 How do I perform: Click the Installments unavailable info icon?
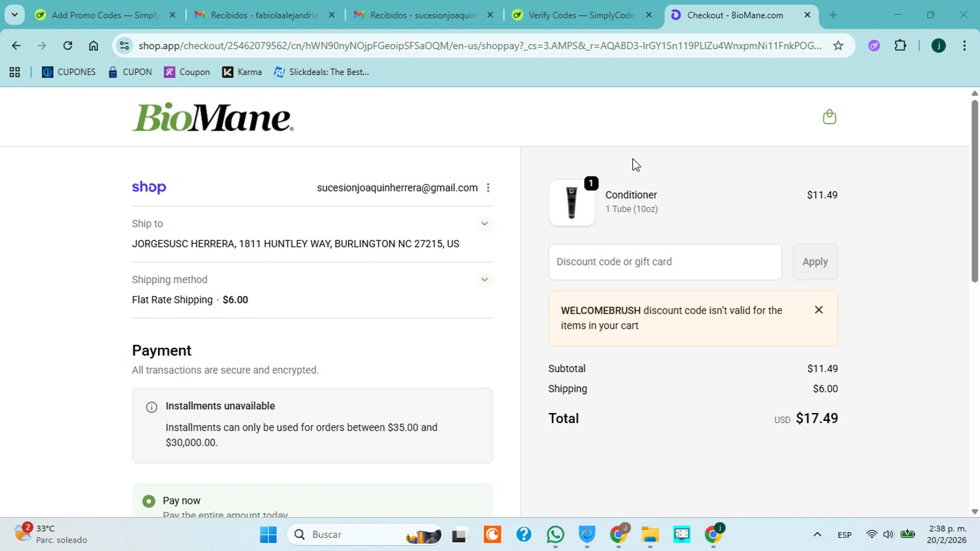tap(152, 407)
